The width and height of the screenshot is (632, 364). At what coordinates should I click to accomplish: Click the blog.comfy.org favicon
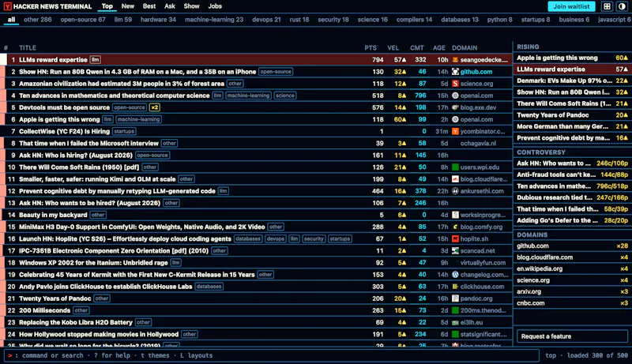click(455, 227)
